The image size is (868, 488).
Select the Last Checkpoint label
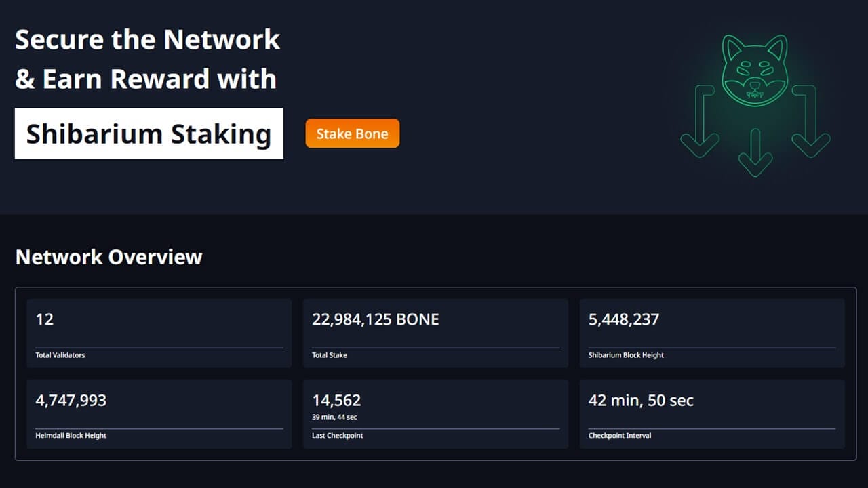337,436
